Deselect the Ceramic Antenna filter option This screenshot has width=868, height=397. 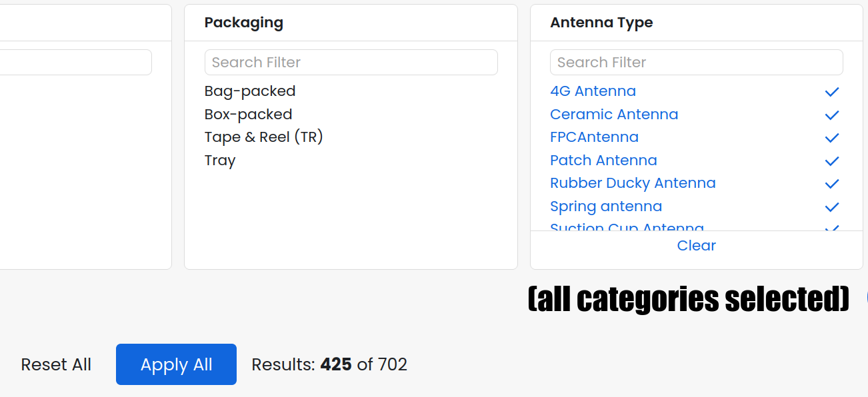click(x=613, y=115)
